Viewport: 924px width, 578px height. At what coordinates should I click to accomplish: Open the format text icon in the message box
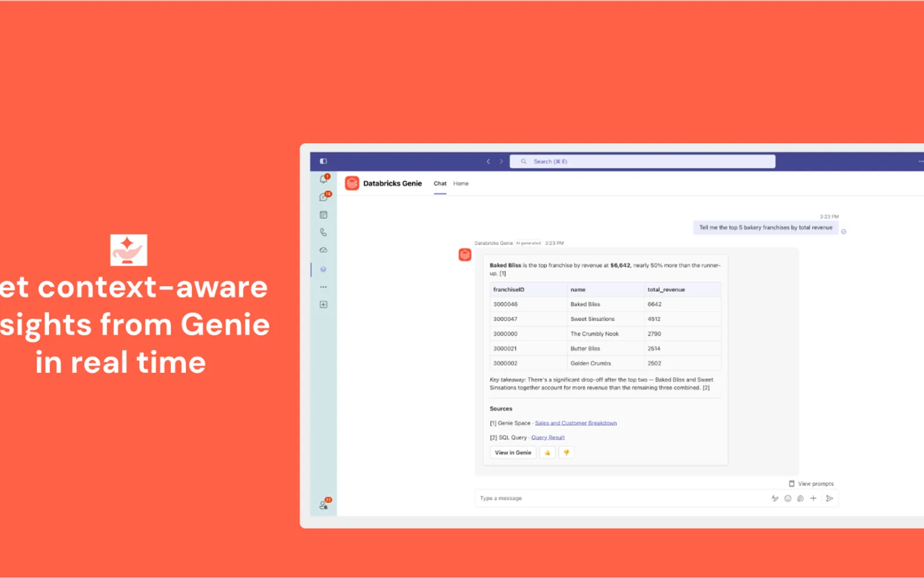click(x=775, y=498)
